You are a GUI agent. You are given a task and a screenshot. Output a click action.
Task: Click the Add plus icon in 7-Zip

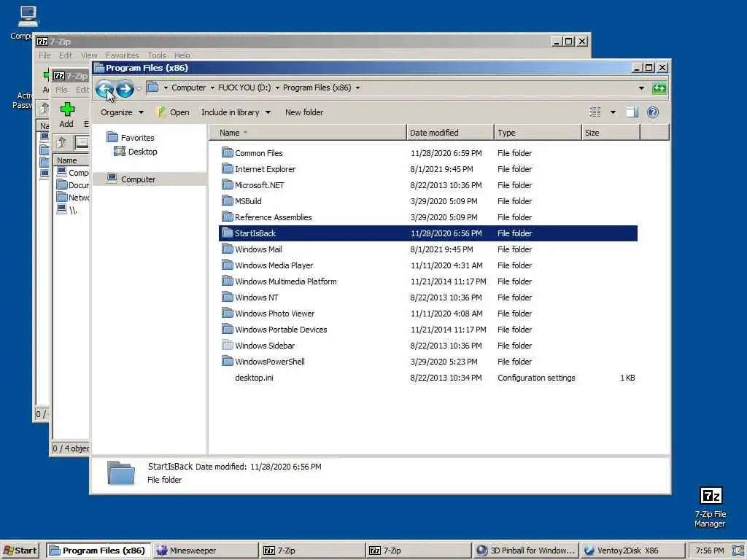67,109
